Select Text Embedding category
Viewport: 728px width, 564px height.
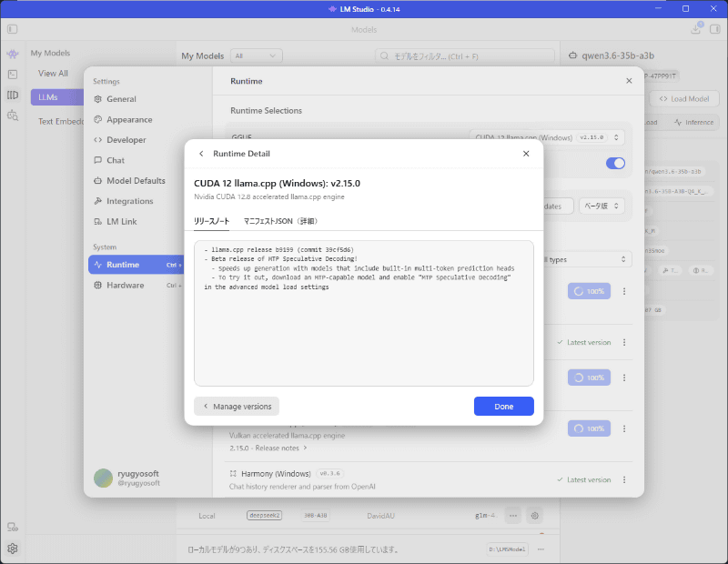[60, 121]
